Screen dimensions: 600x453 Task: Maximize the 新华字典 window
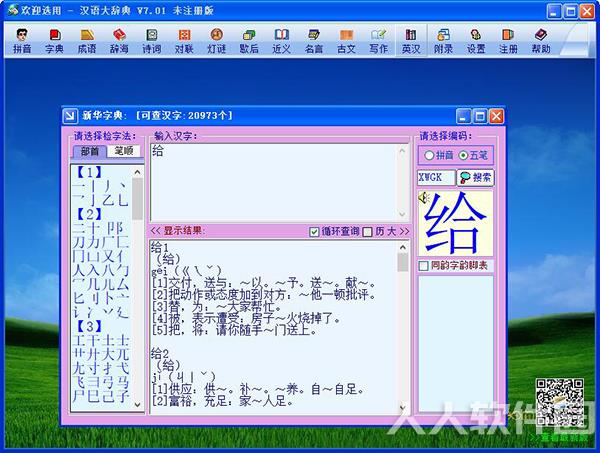[480, 116]
